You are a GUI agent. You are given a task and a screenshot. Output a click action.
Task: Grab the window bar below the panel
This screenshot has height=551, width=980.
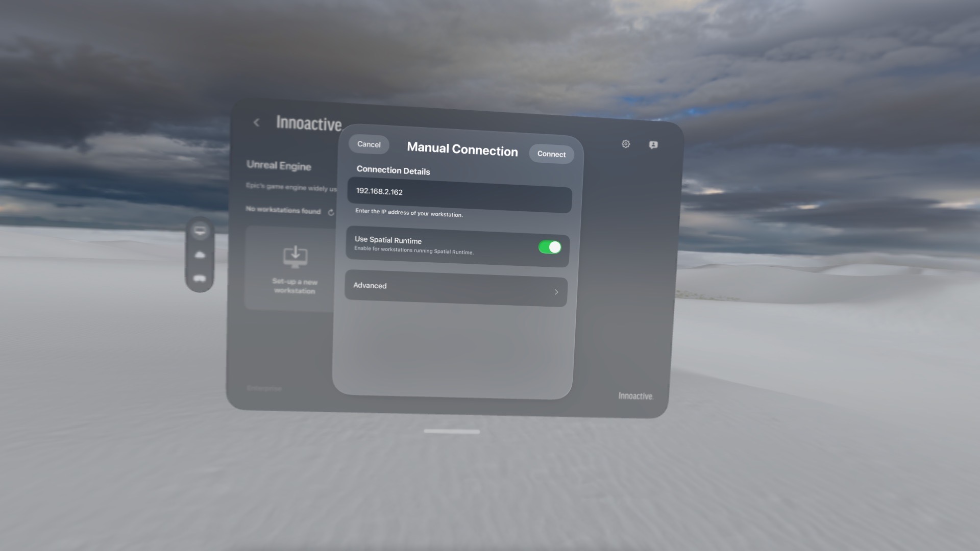(452, 432)
